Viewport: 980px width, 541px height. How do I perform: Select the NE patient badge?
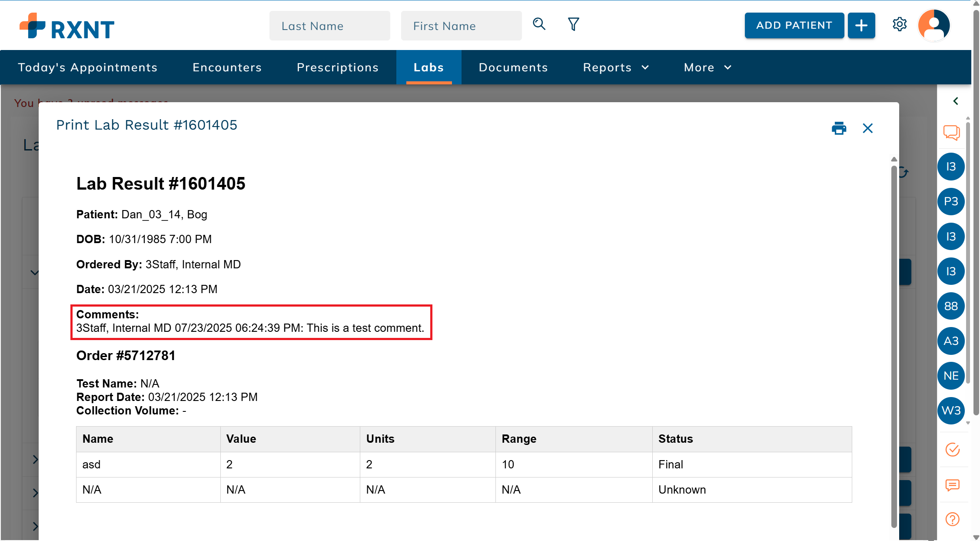point(951,376)
